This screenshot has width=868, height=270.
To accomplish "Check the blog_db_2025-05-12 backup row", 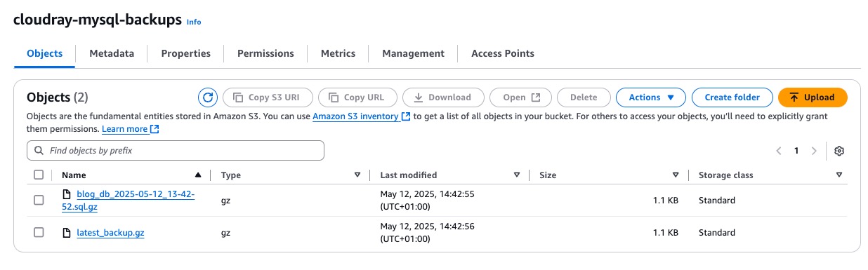I will [x=39, y=200].
